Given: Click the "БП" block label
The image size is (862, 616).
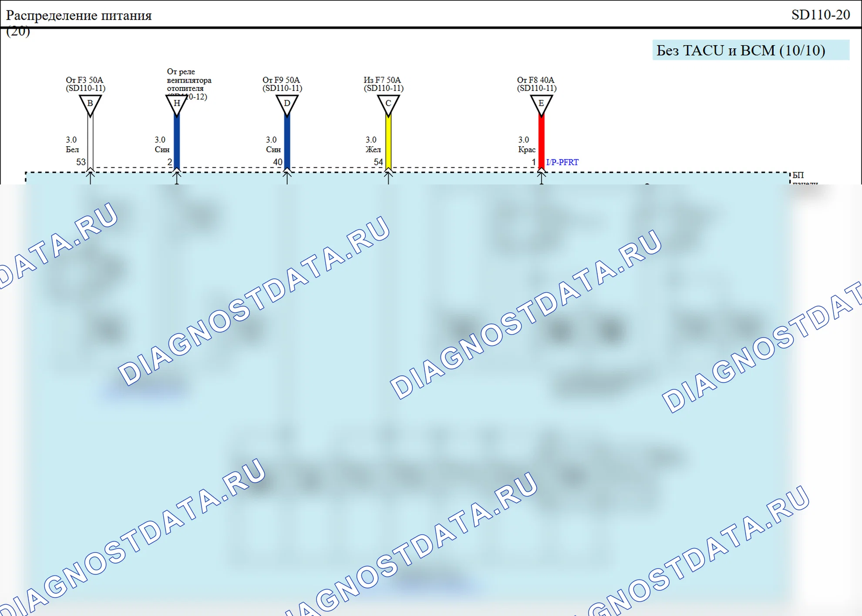Looking at the screenshot, I should [x=798, y=175].
